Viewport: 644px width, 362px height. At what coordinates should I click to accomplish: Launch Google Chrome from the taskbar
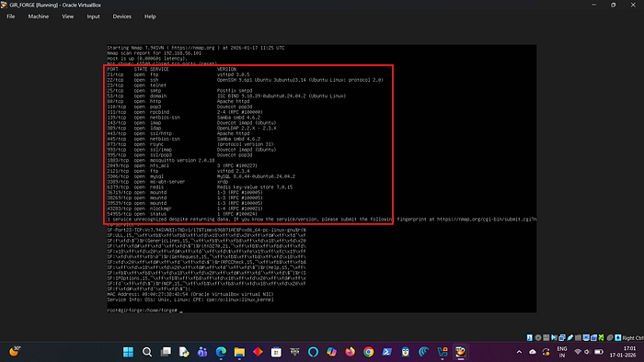[368, 352]
